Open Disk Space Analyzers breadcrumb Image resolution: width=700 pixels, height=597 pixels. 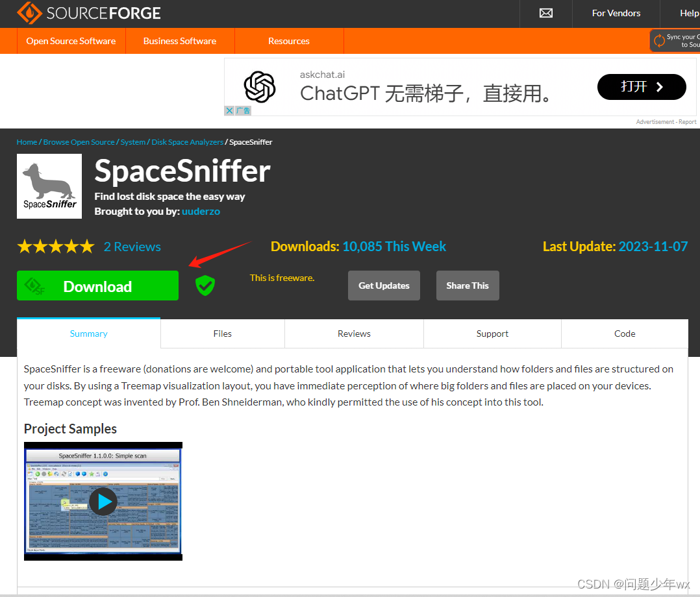tap(188, 142)
